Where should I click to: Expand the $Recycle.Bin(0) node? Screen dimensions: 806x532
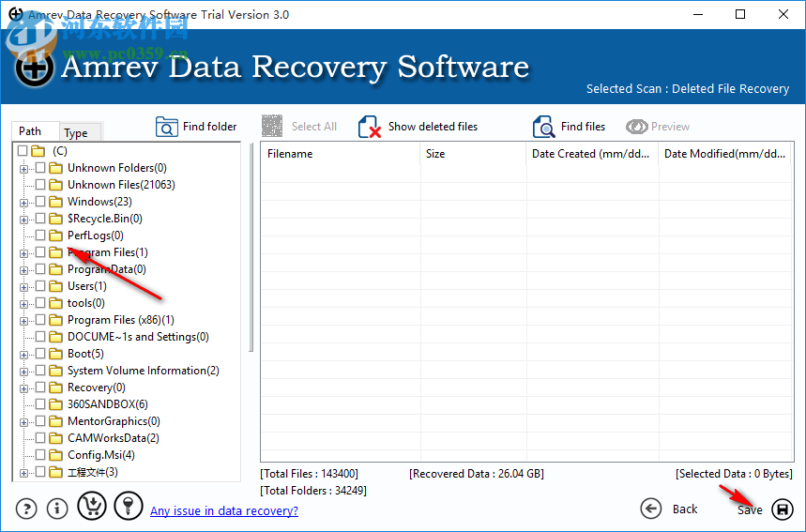pyautogui.click(x=23, y=220)
